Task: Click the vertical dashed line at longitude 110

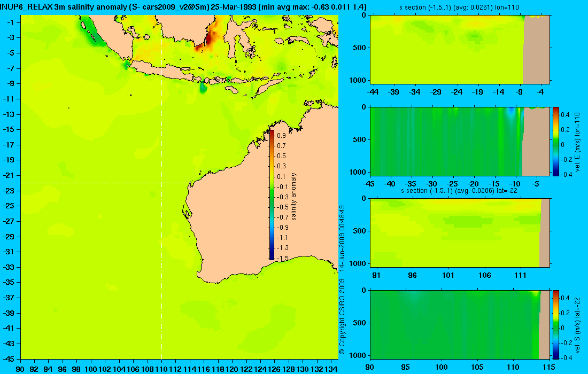Action: tap(161, 187)
